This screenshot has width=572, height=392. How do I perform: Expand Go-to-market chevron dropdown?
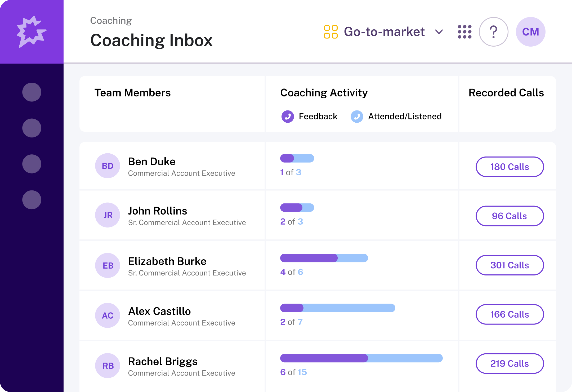[x=439, y=32]
